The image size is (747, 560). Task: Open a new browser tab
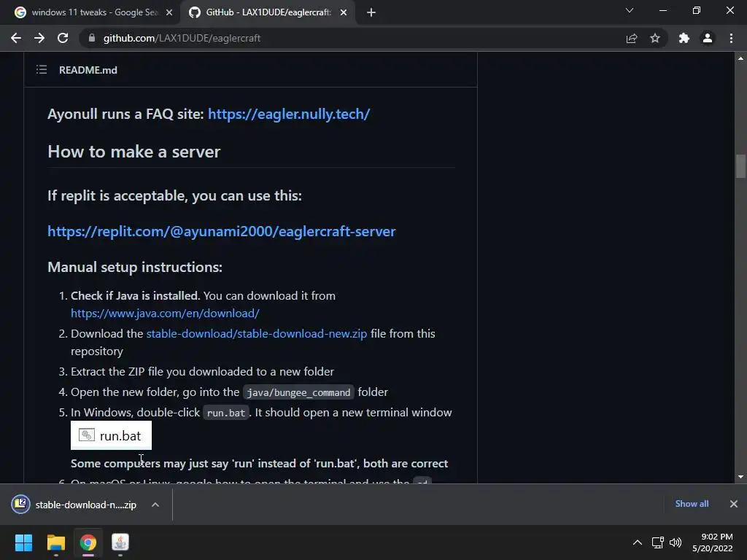(x=371, y=13)
